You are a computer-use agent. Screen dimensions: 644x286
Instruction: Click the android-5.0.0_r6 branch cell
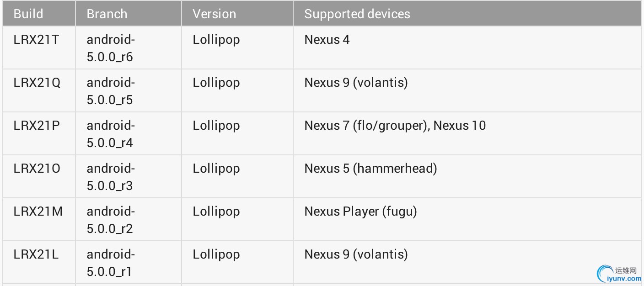tap(110, 48)
